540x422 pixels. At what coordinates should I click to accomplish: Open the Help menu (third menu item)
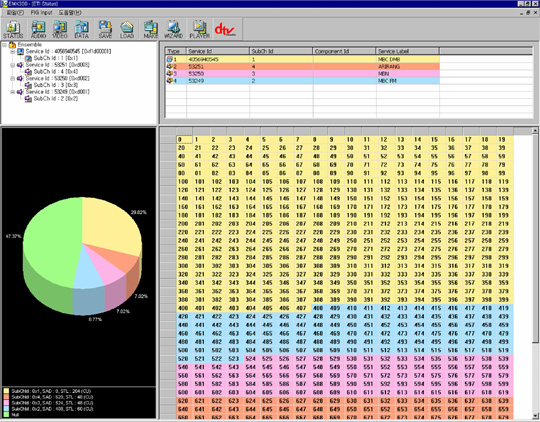[x=70, y=13]
